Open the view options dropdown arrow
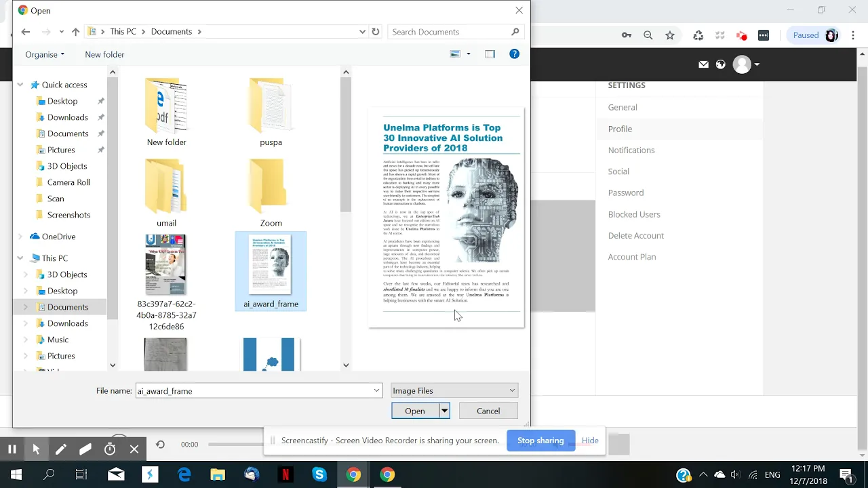This screenshot has width=868, height=488. pyautogui.click(x=469, y=54)
